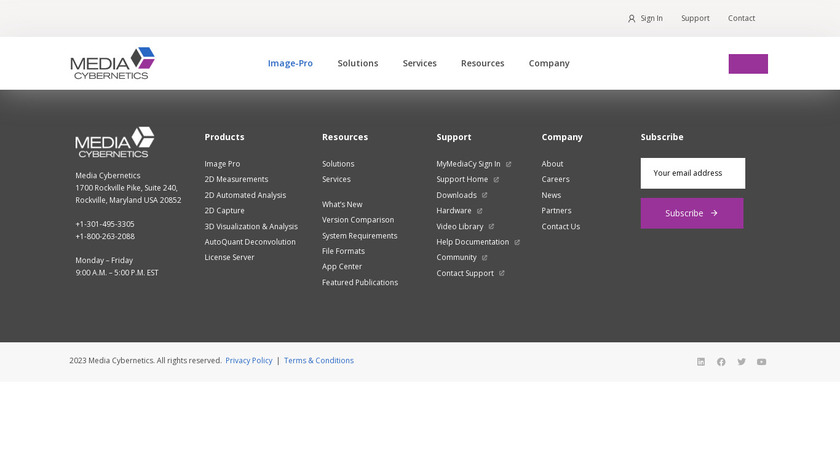The width and height of the screenshot is (840, 472).
Task: Open the Featured Publications link
Action: [359, 283]
